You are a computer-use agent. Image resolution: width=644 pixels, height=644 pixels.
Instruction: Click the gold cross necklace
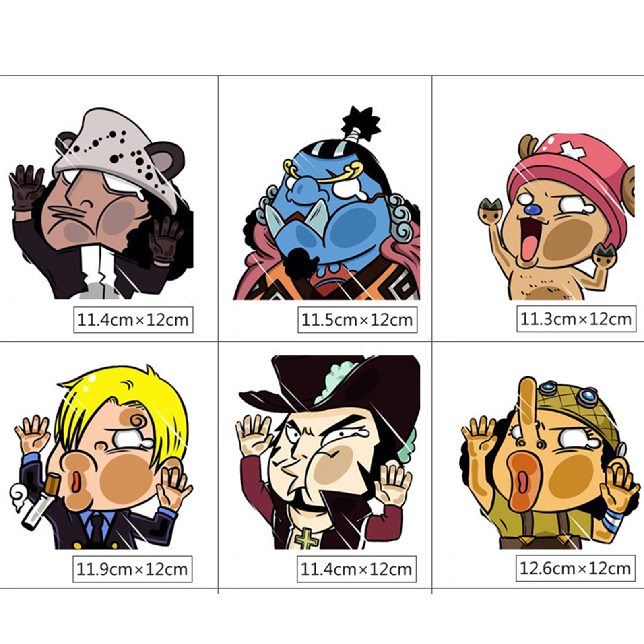click(307, 539)
